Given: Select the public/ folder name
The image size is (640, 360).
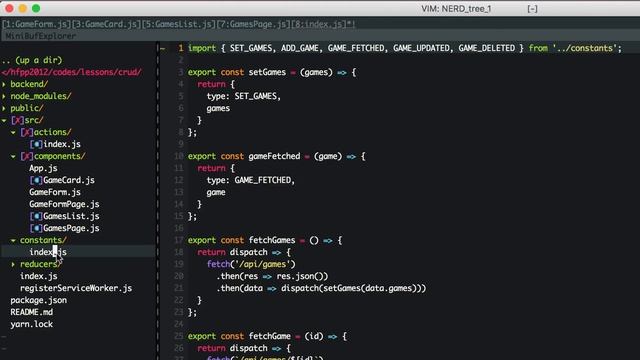Looking at the screenshot, I should [x=27, y=108].
